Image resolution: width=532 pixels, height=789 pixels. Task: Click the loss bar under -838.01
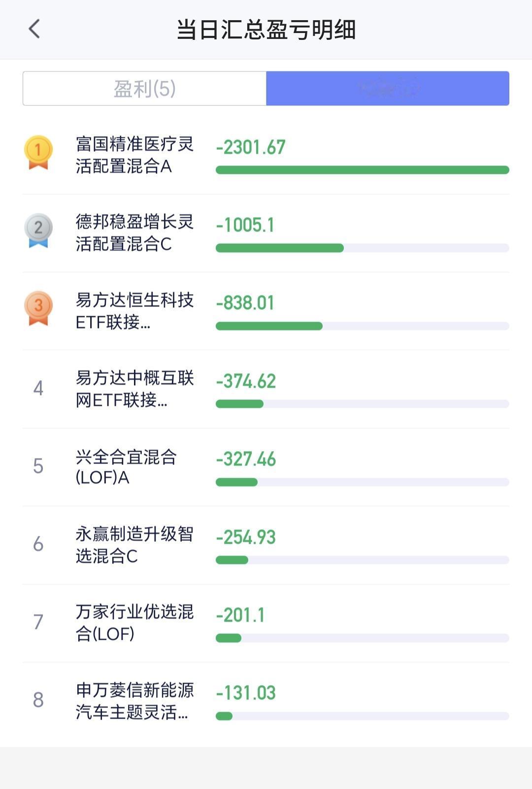coord(363,326)
